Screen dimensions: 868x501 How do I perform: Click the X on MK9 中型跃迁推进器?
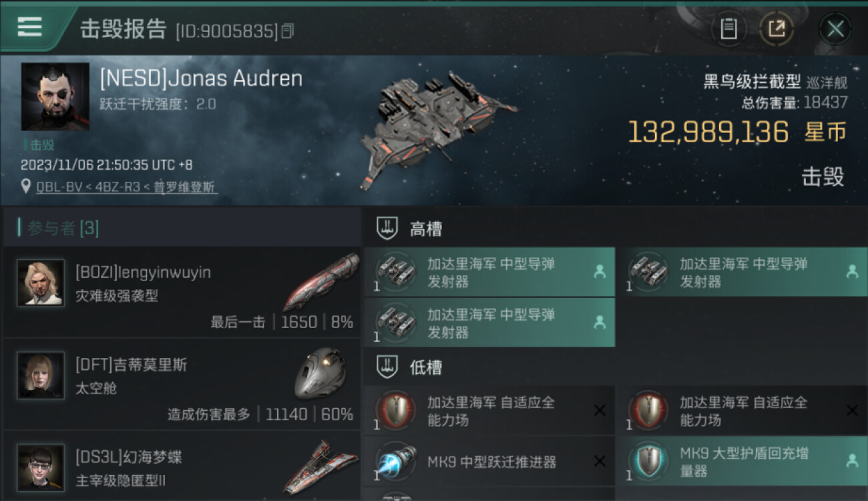(x=600, y=461)
